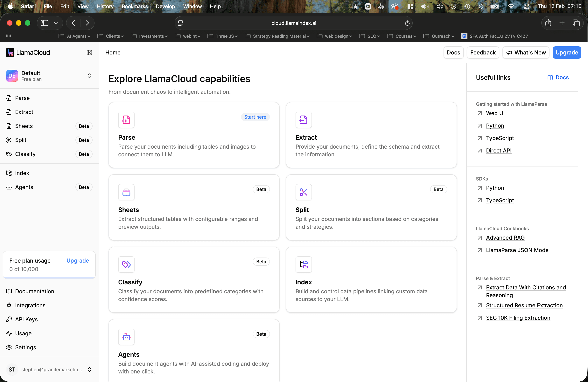Click the Index card icon
The width and height of the screenshot is (588, 382).
pyautogui.click(x=303, y=264)
